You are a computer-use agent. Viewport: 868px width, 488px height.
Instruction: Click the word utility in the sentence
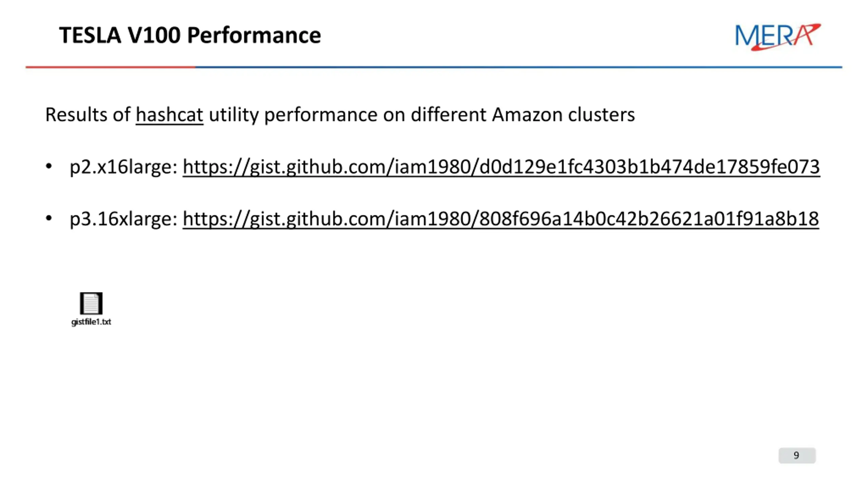[234, 115]
